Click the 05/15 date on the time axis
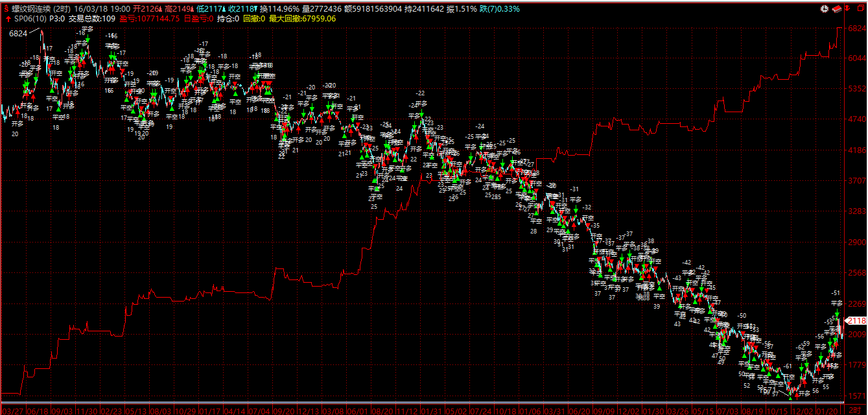Image resolution: width=868 pixels, height=415 pixels. point(702,410)
